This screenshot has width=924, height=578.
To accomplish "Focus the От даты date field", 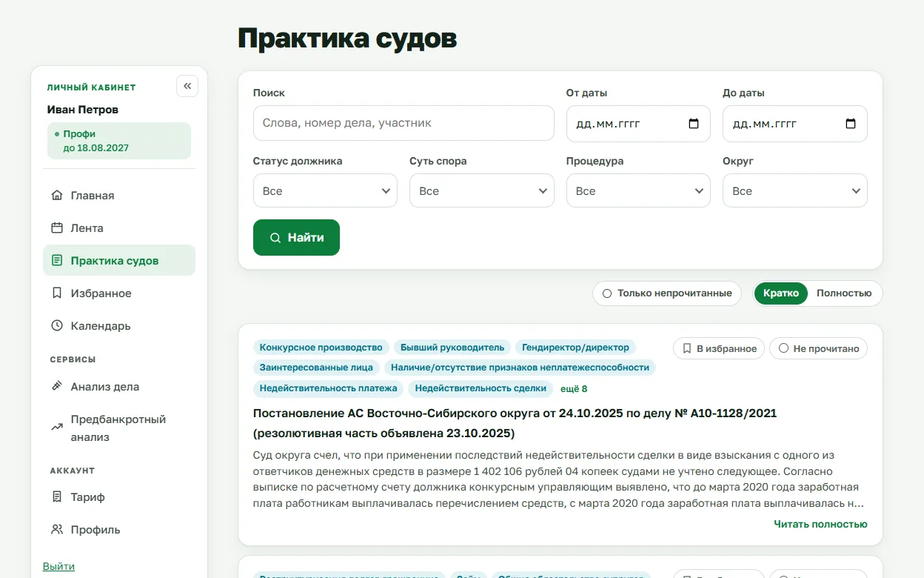I will [x=638, y=124].
